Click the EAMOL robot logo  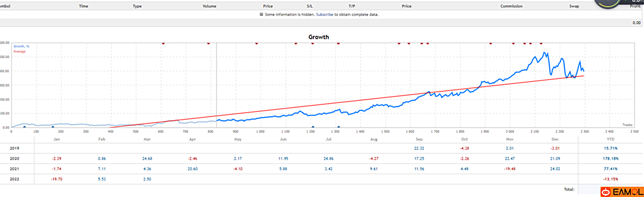[605, 192]
